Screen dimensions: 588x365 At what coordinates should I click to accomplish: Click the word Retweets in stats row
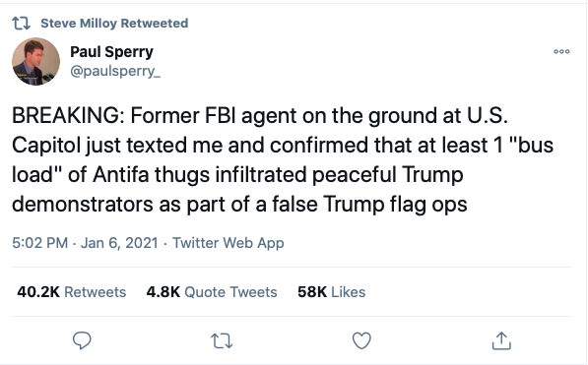96,292
